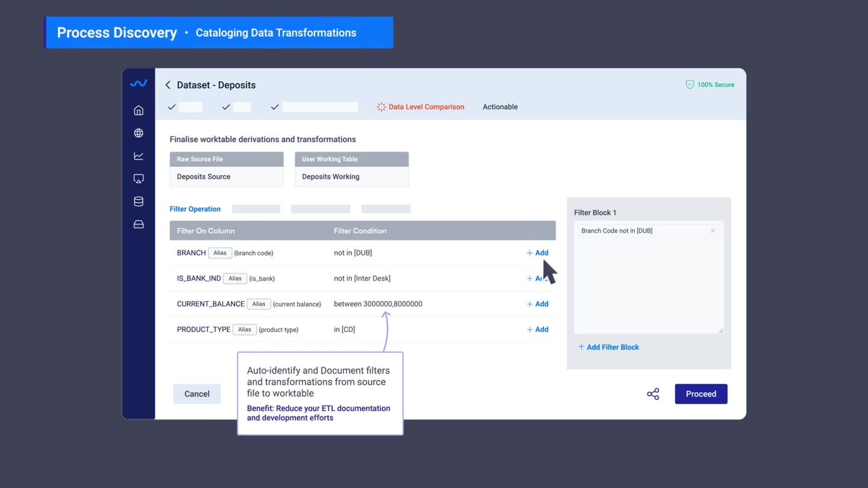
Task: Go back using arrow beside Dataset - Deposits
Action: click(168, 85)
